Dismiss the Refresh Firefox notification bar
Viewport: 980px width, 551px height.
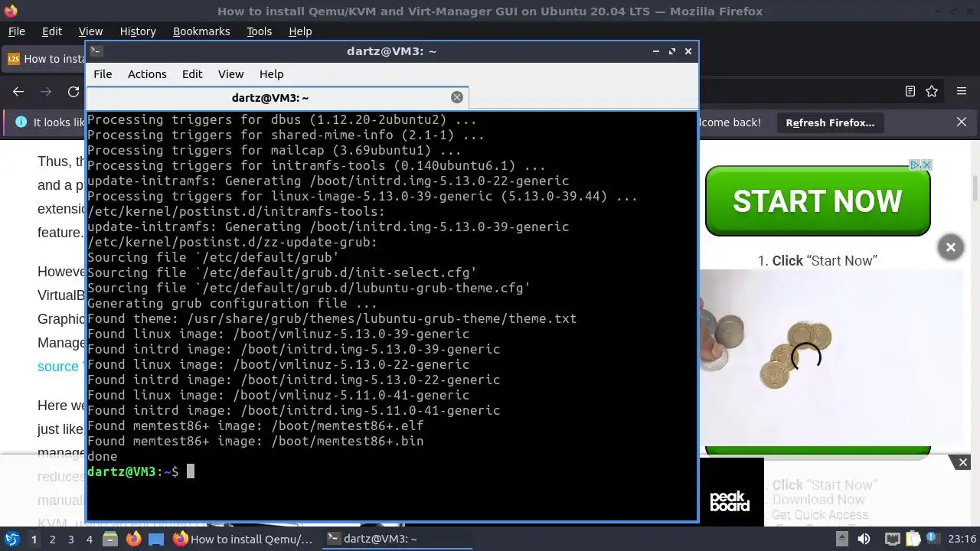(962, 122)
